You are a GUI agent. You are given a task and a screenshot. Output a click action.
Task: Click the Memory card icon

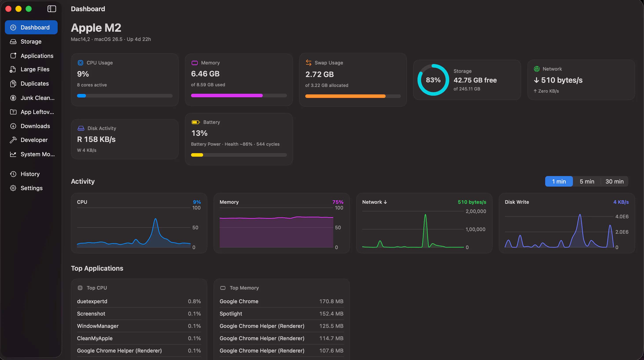pyautogui.click(x=195, y=63)
